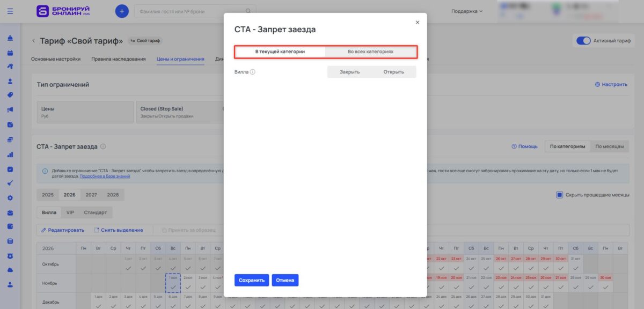Click info icon next to Вилла in dialog
This screenshot has height=309, width=644.
tap(252, 72)
